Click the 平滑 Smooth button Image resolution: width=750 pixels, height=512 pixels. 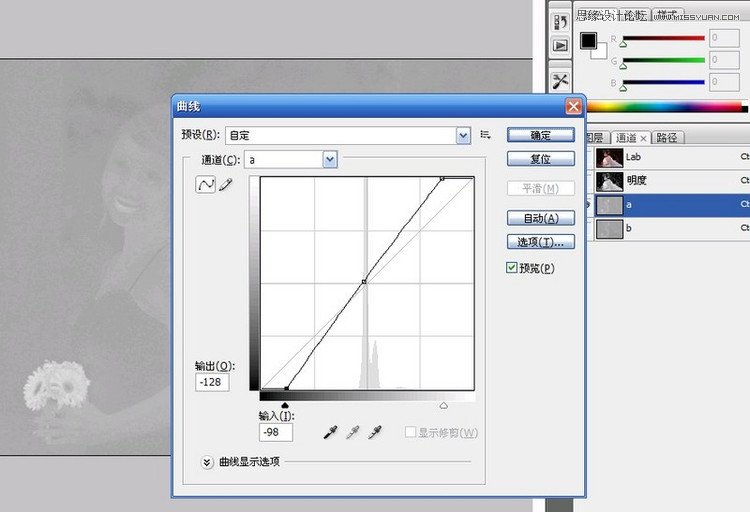pyautogui.click(x=540, y=189)
